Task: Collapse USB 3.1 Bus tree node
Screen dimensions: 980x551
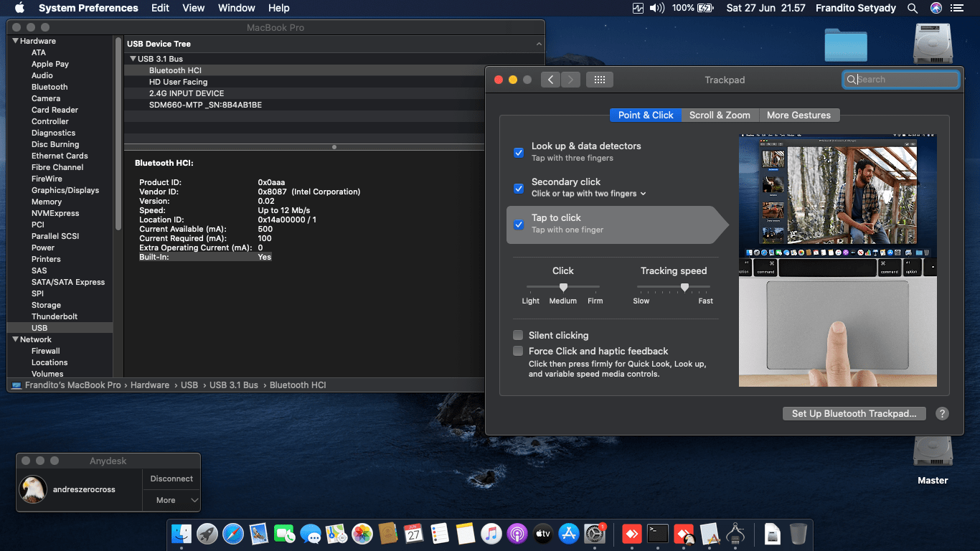Action: [x=133, y=59]
